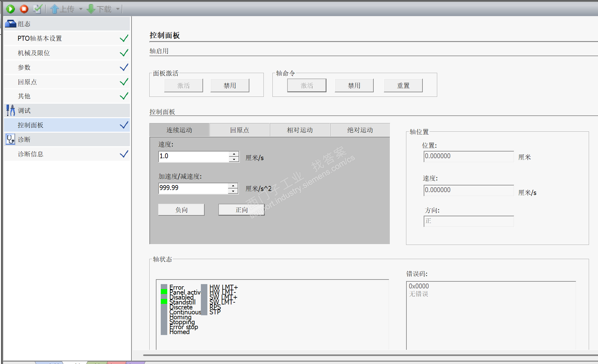This screenshot has width=598, height=364.
Task: Open the 下载 dropdown arrow
Action: 118,9
